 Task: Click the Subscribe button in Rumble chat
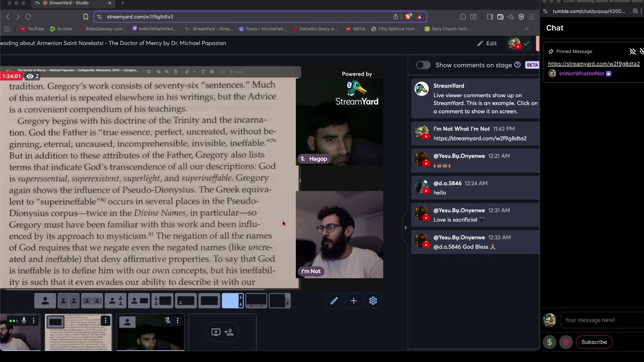click(594, 342)
